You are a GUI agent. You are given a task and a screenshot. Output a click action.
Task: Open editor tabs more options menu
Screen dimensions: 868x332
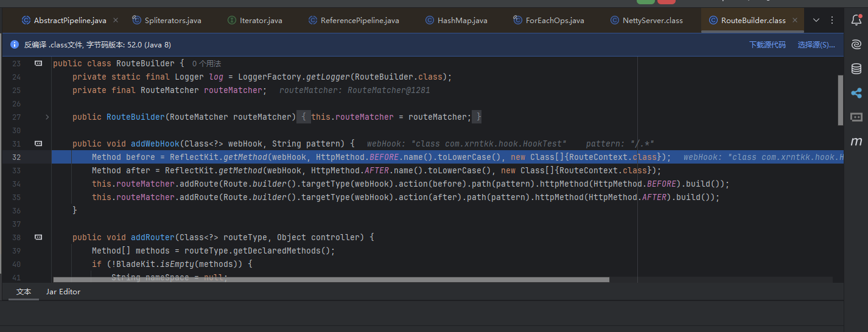(x=832, y=20)
